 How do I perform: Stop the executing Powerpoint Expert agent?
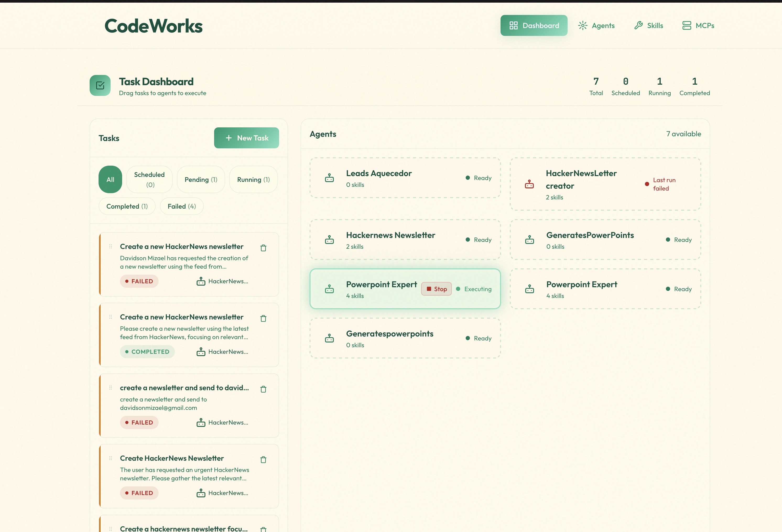click(x=436, y=289)
